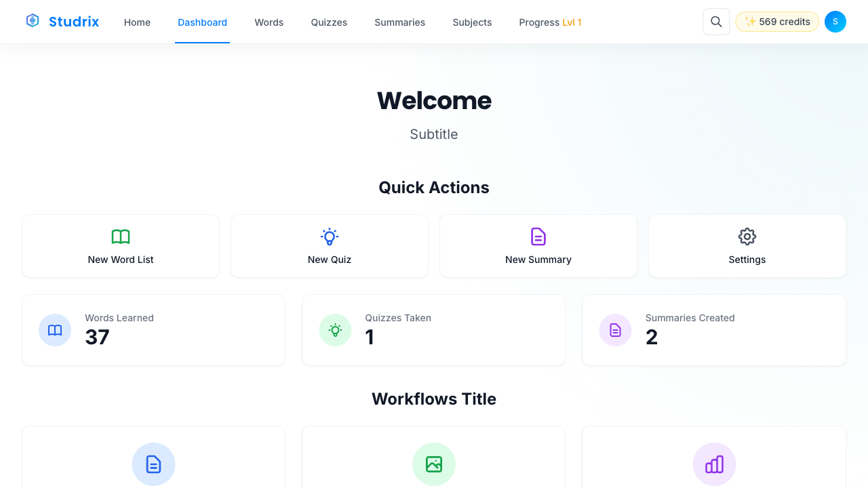The width and height of the screenshot is (868, 488).
Task: Click the Summaries Created document stat icon
Action: [615, 330]
